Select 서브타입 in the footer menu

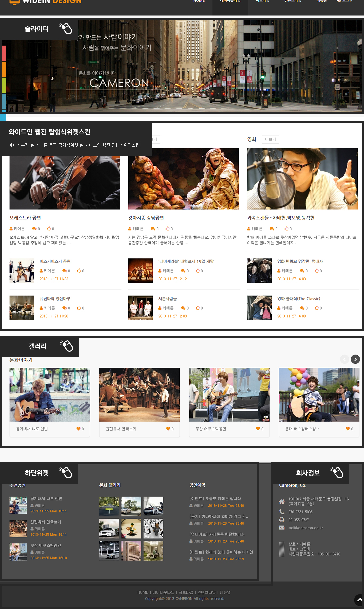(x=186, y=592)
